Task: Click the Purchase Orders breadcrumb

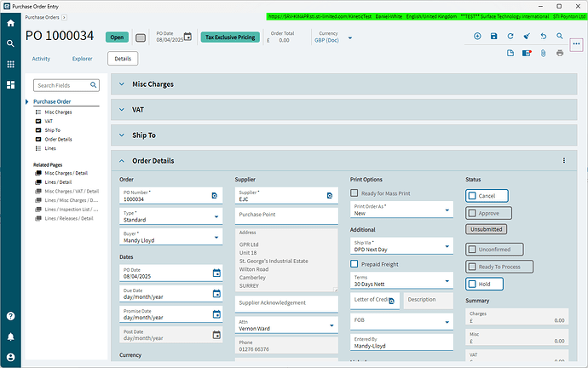Action: (x=42, y=17)
